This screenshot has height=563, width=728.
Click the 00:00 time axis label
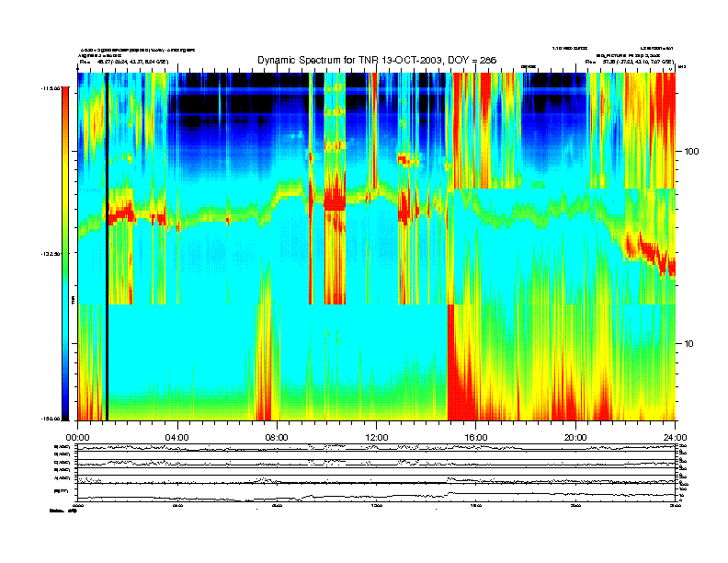coord(77,438)
